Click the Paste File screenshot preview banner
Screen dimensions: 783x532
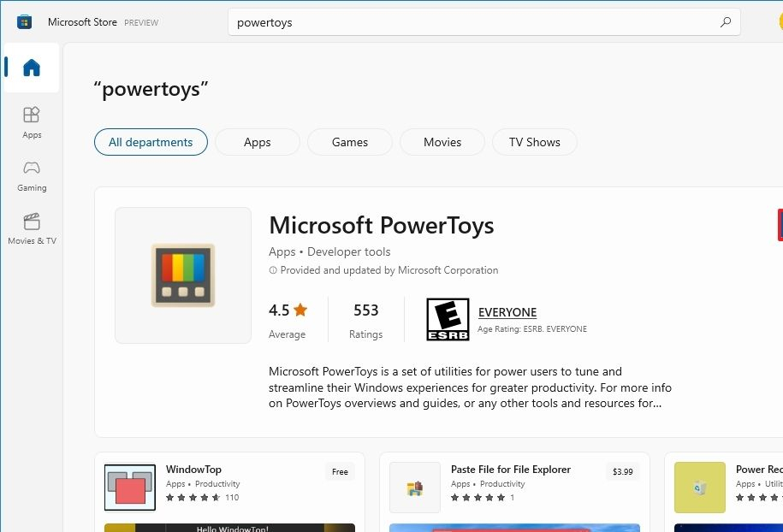[x=514, y=528]
